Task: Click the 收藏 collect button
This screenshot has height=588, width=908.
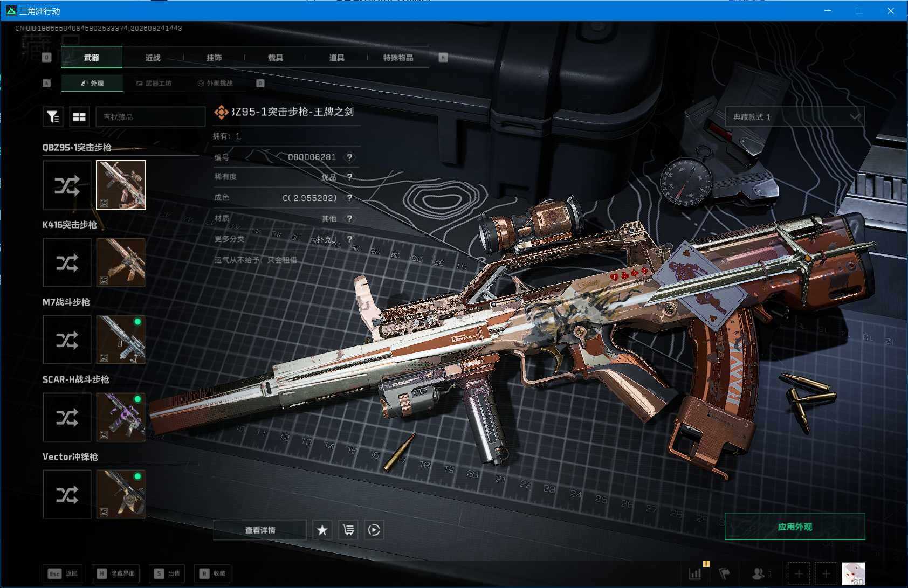Action: coord(213,573)
